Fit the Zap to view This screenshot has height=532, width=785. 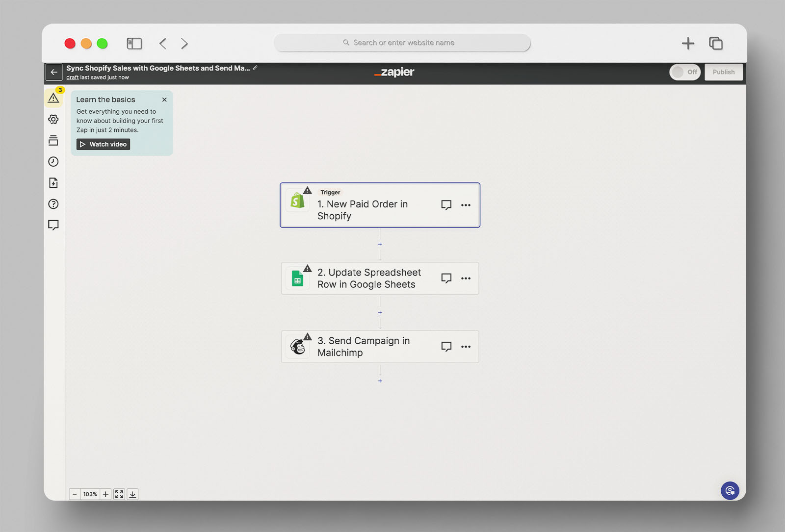pyautogui.click(x=119, y=494)
